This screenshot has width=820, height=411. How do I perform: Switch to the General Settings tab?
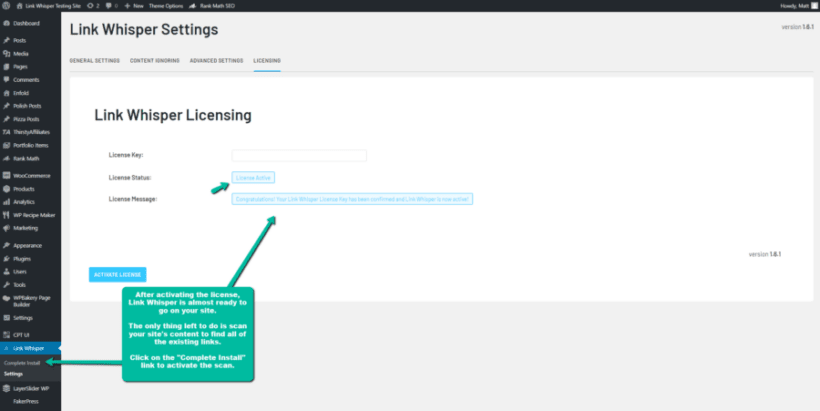(94, 61)
